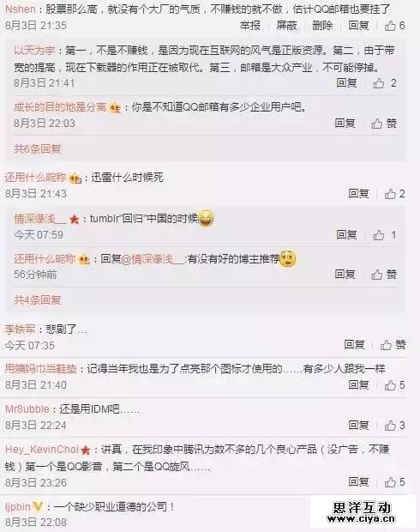Delete Nshen's comment via 删除
This screenshot has width=420, height=532.
pyautogui.click(x=322, y=26)
